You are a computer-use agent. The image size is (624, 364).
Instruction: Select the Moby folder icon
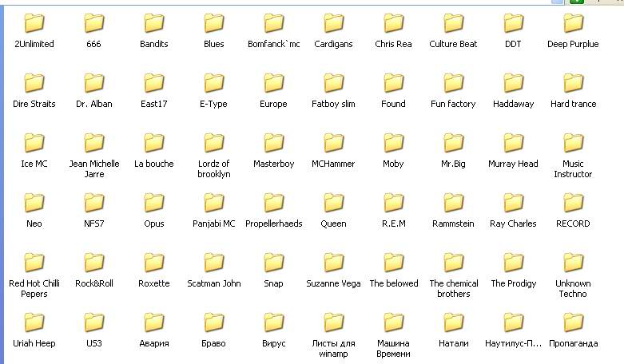click(x=394, y=143)
